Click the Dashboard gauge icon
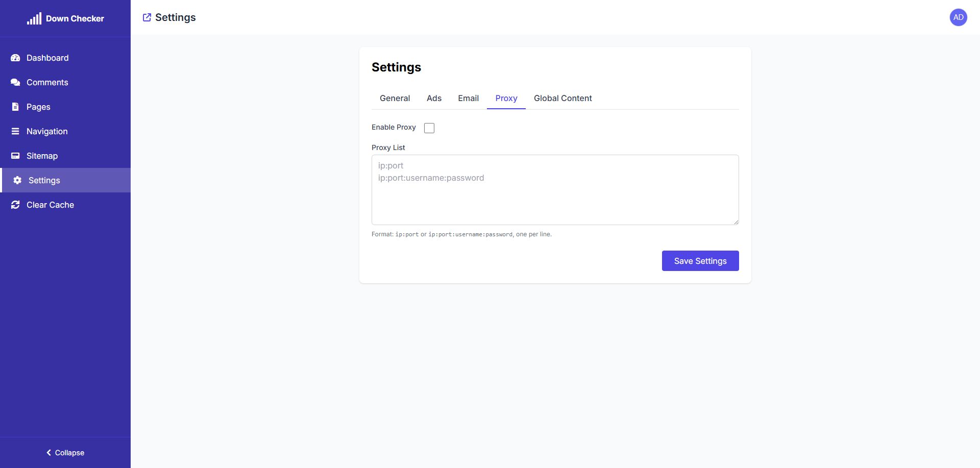The height and width of the screenshot is (468, 980). [x=15, y=58]
